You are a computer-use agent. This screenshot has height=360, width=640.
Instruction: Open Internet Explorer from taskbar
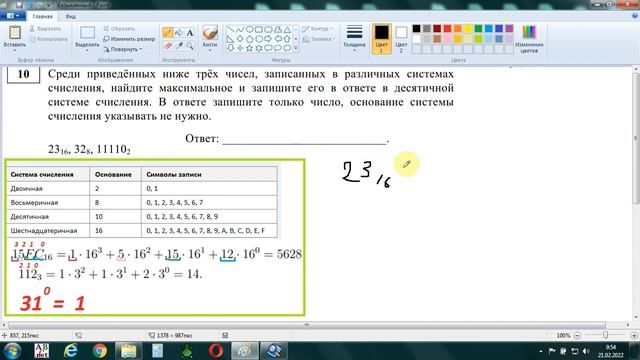(x=71, y=351)
